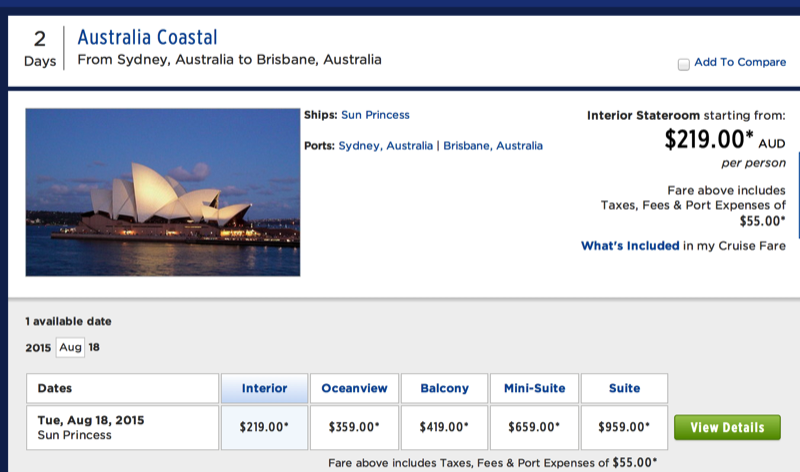Open What's Included in my Cruise Fare

(630, 246)
